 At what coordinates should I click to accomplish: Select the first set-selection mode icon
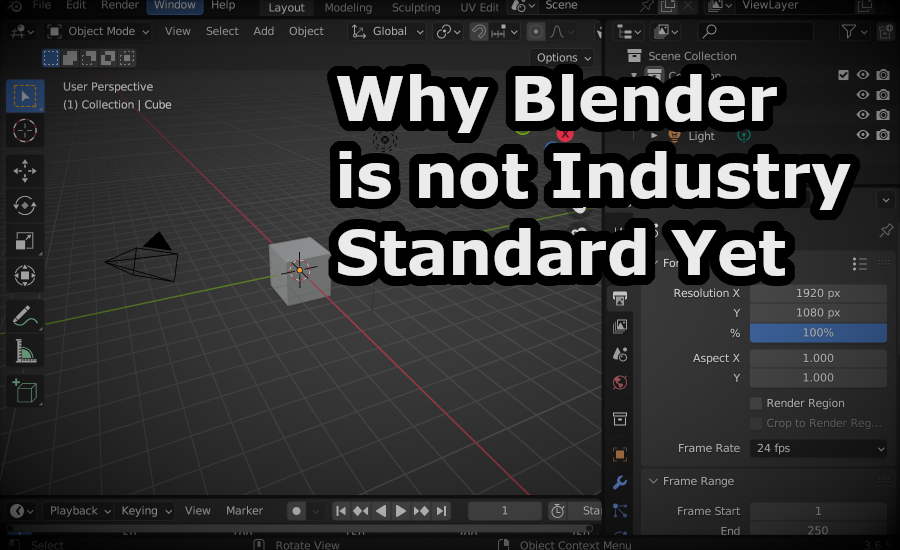click(x=51, y=57)
